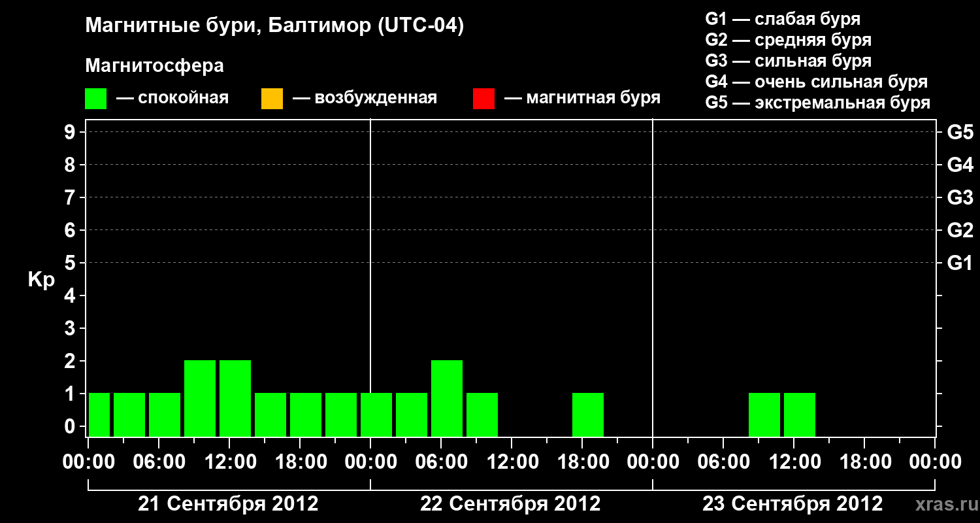Click the orange 'возбужденная' legend swatch
Viewport: 980px width, 523px height.
pyautogui.click(x=272, y=99)
